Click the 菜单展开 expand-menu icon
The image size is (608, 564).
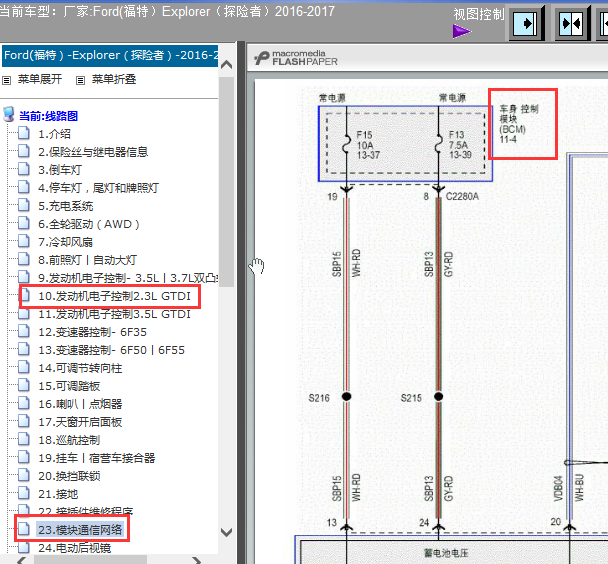[x=6, y=80]
